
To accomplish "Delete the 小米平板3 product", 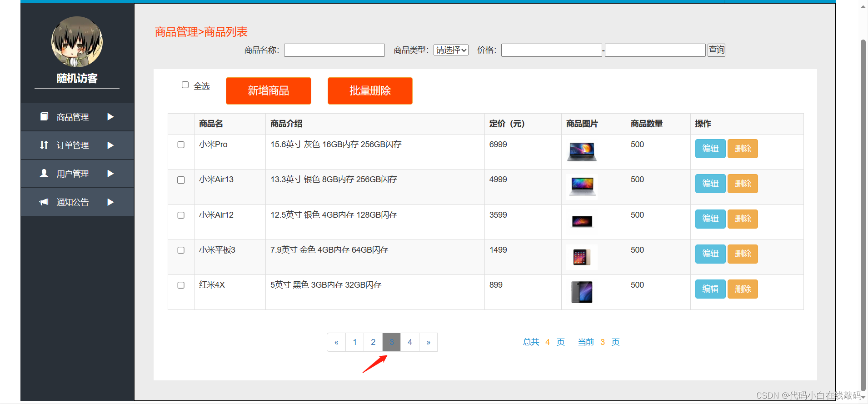I will [x=743, y=254].
